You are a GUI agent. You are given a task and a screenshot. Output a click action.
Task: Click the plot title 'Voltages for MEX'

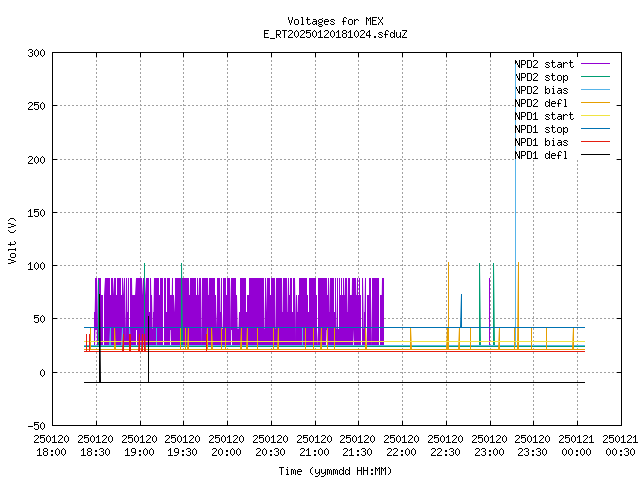click(x=335, y=21)
